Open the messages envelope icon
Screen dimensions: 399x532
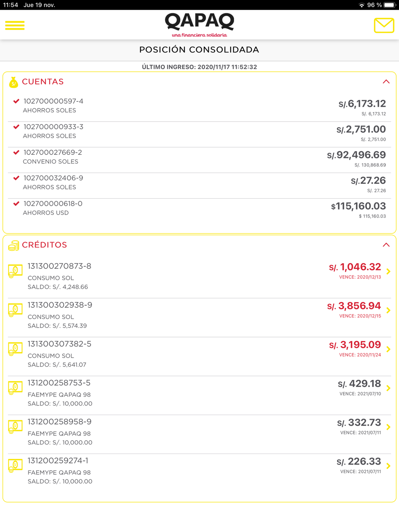coord(384,26)
